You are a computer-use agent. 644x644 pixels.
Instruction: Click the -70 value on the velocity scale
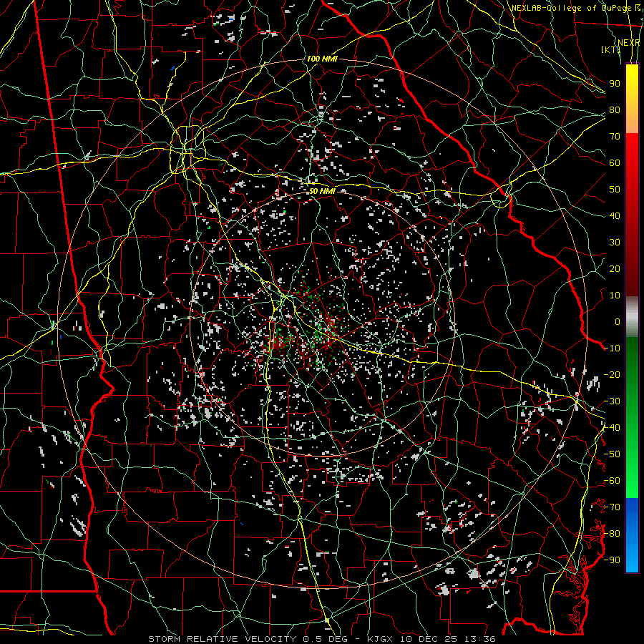612,507
